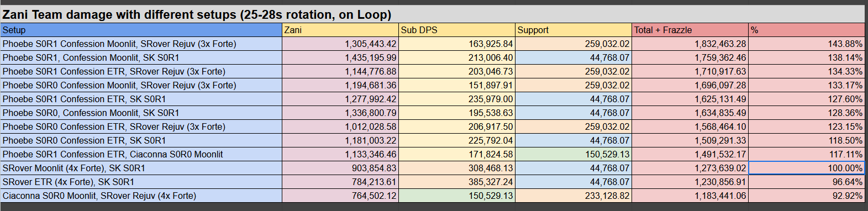Click the Zani column header
The height and width of the screenshot is (211, 868).
point(340,30)
